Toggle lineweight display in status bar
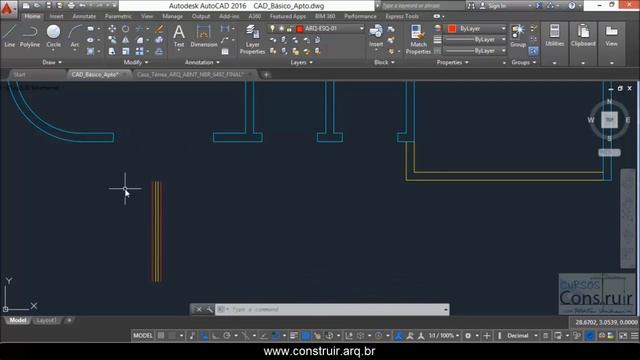Viewport: 640px width, 360px height. point(294,336)
